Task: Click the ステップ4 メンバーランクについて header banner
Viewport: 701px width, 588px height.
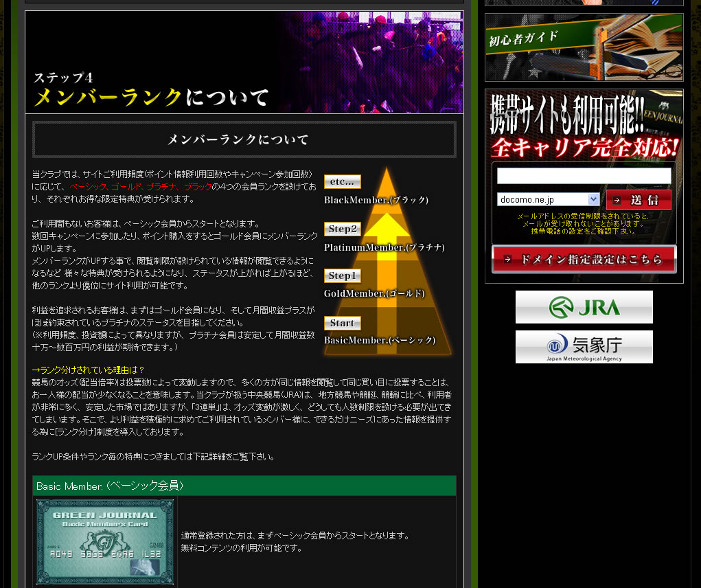Action: (x=244, y=62)
